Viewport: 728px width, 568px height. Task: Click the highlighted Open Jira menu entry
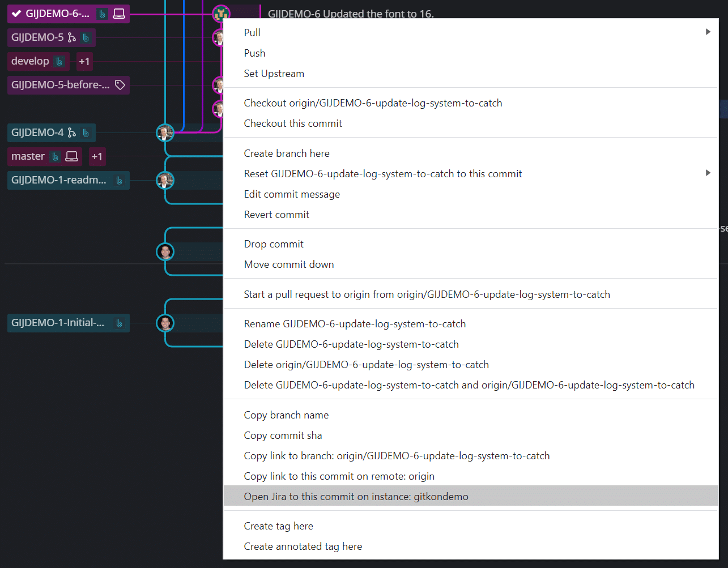point(356,496)
